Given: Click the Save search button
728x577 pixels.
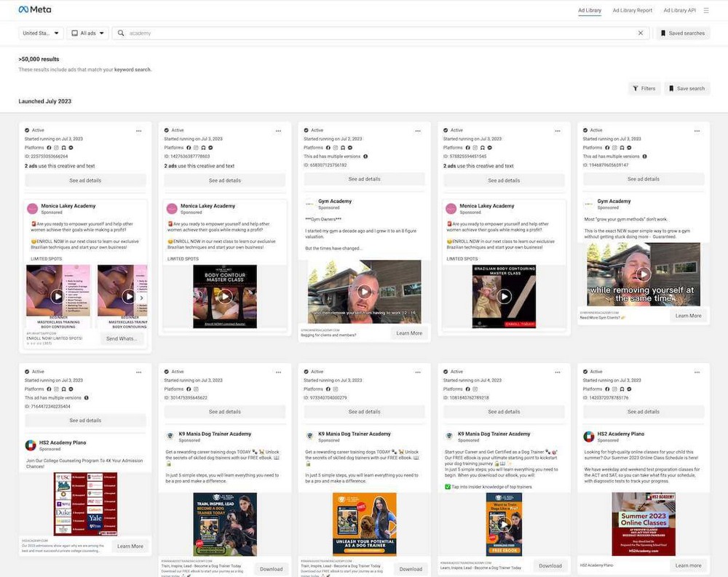Looking at the screenshot, I should 686,88.
